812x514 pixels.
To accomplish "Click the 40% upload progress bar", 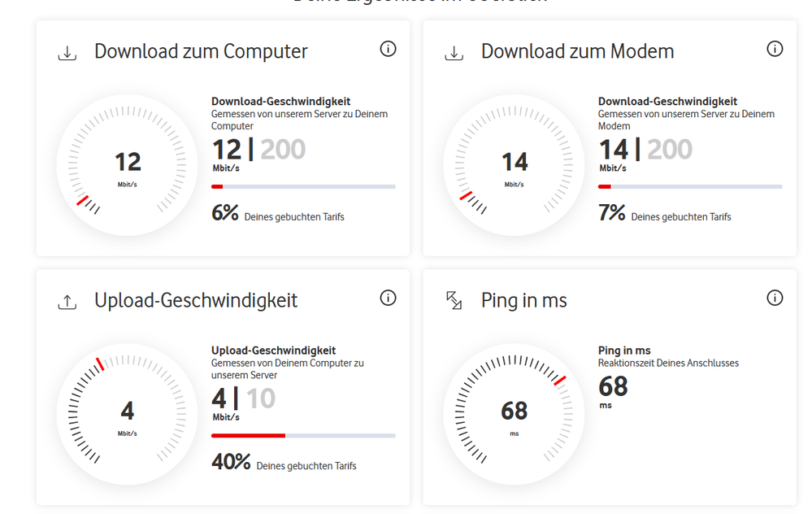I will pos(303,436).
